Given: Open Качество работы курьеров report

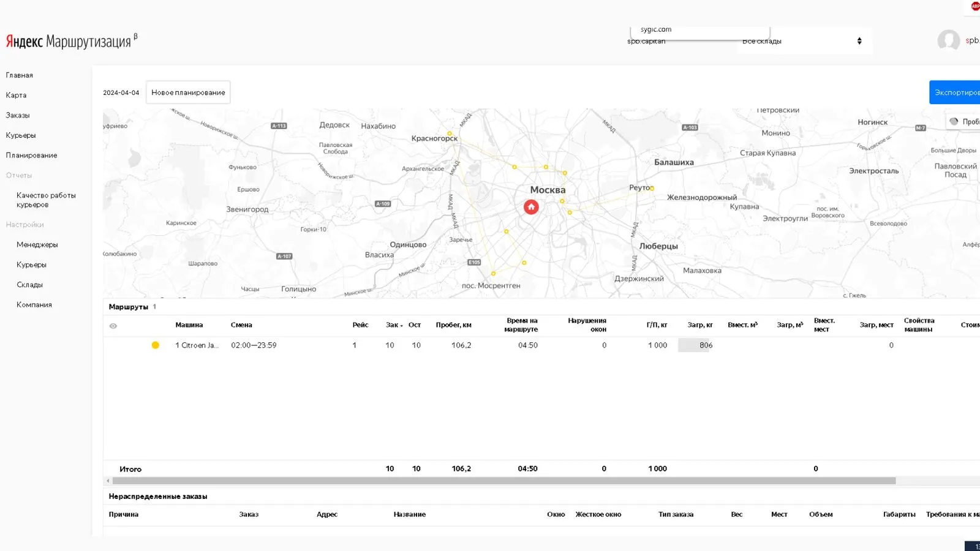Looking at the screenshot, I should (x=46, y=200).
